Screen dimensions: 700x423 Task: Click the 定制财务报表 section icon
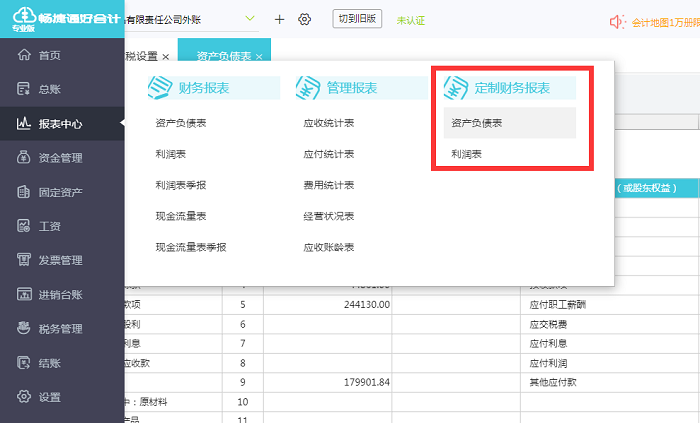pos(456,87)
